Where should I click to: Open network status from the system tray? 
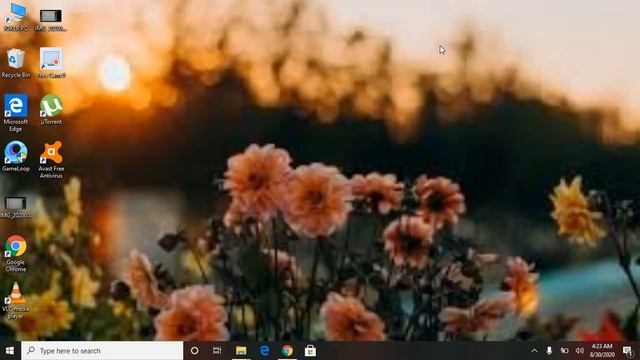pyautogui.click(x=564, y=351)
